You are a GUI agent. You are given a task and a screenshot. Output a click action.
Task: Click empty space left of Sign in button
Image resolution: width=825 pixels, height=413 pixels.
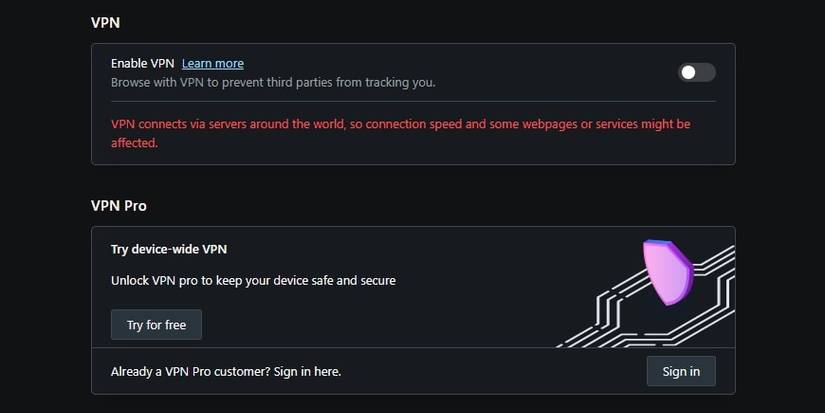[500, 371]
